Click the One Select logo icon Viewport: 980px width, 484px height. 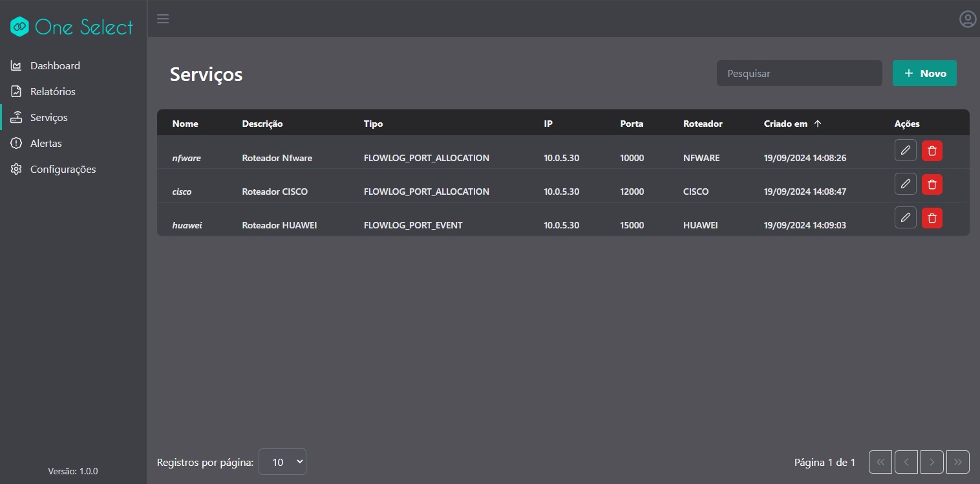tap(20, 27)
